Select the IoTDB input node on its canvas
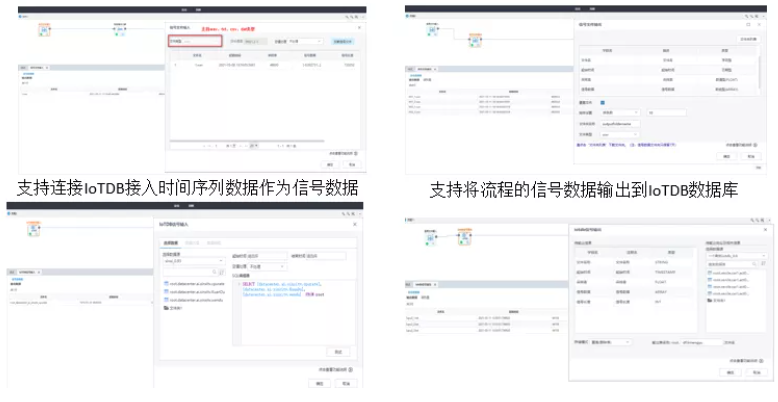This screenshot has width=778, height=402. coord(33,229)
